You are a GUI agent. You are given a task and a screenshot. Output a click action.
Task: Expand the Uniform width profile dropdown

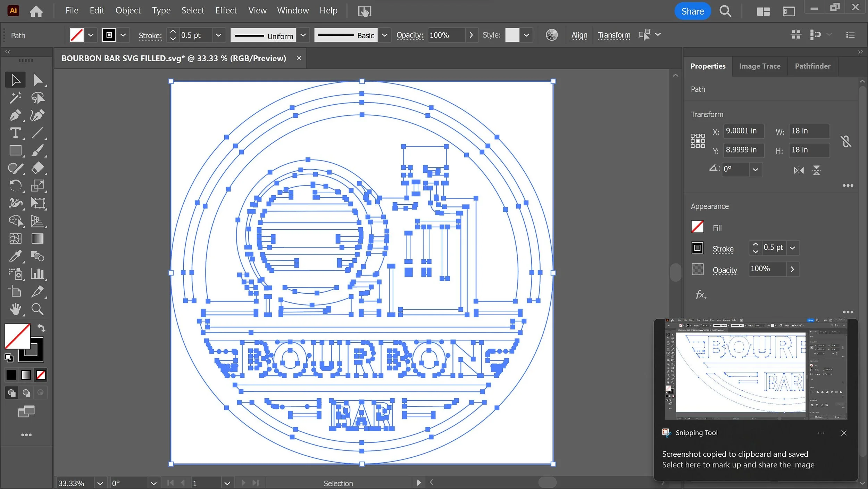tap(303, 35)
